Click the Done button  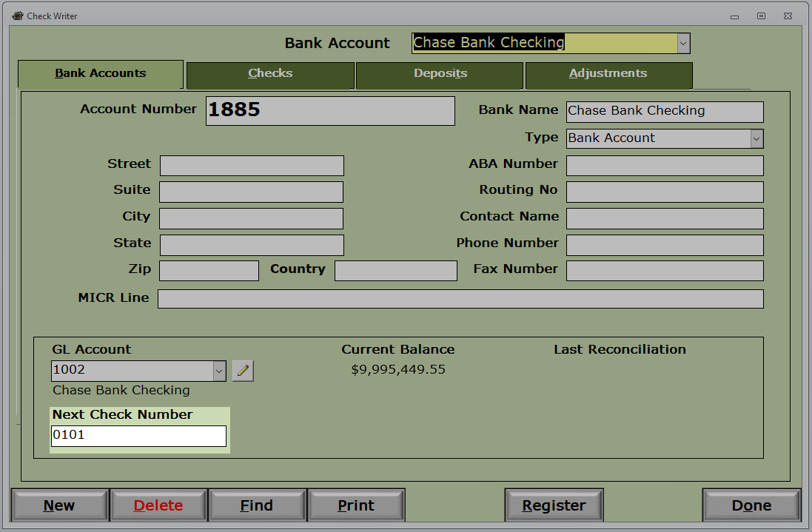[751, 505]
